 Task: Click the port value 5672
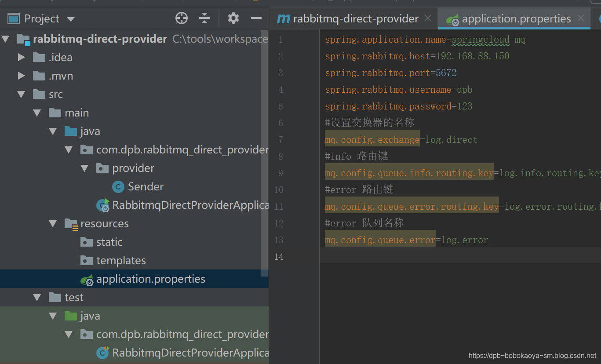click(446, 73)
